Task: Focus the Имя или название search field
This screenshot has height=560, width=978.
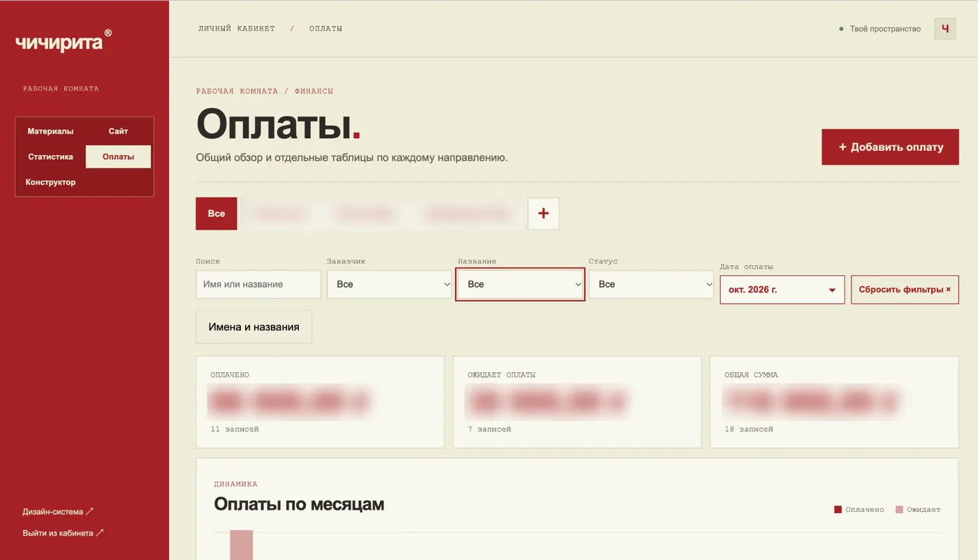Action: click(258, 285)
